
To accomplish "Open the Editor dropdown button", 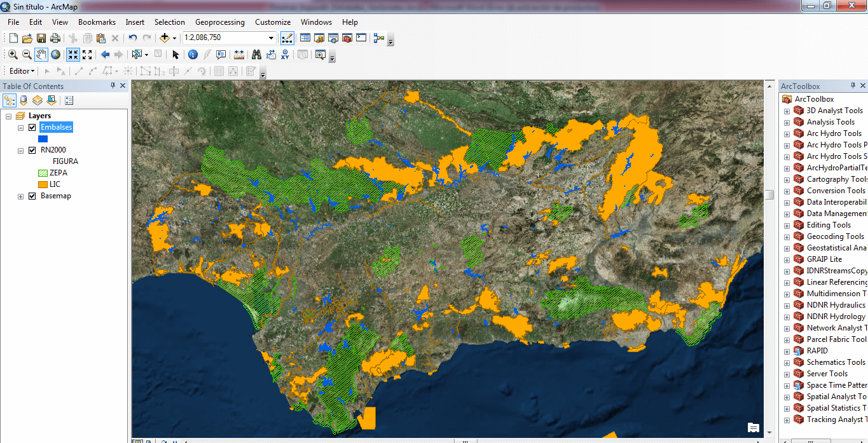I will point(22,71).
